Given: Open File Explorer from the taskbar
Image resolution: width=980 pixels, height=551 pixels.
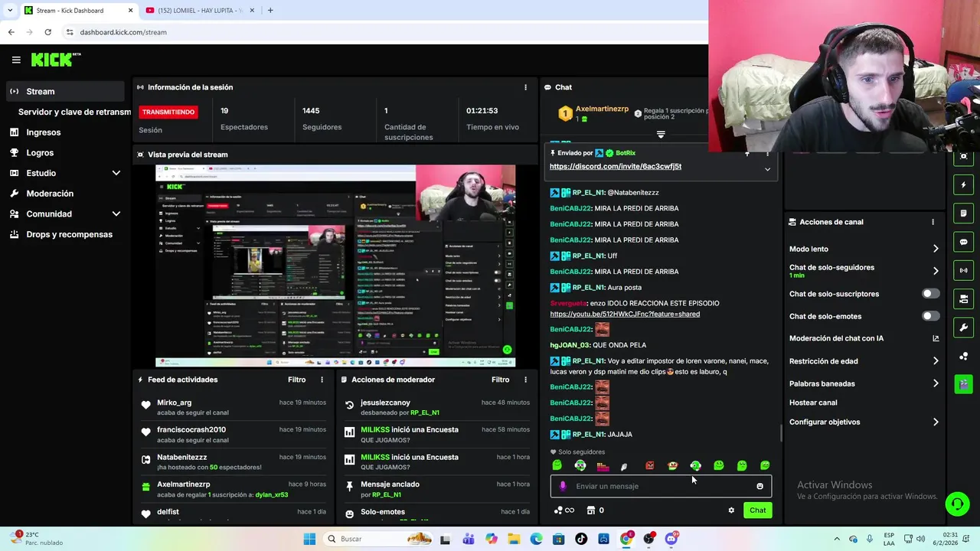Looking at the screenshot, I should [x=514, y=539].
